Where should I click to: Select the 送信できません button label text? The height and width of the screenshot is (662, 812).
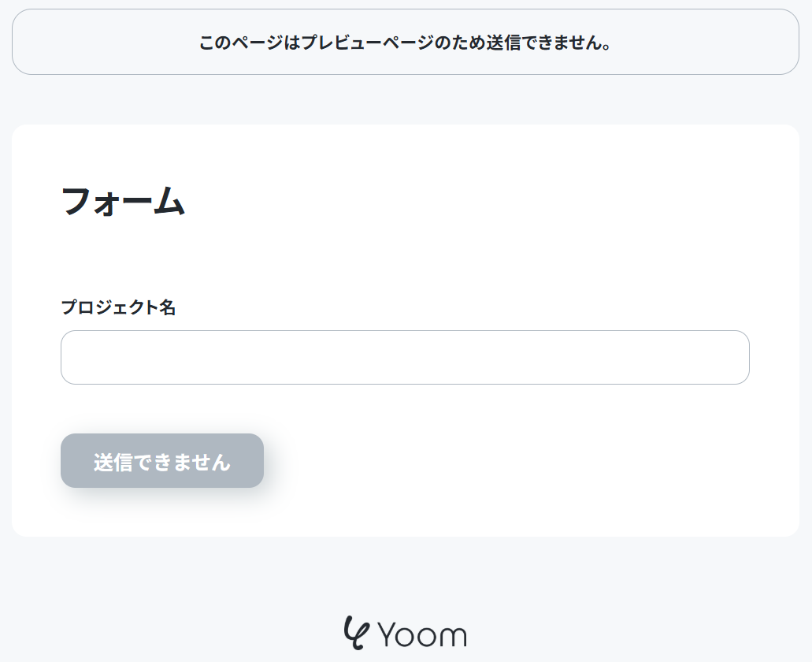[162, 462]
